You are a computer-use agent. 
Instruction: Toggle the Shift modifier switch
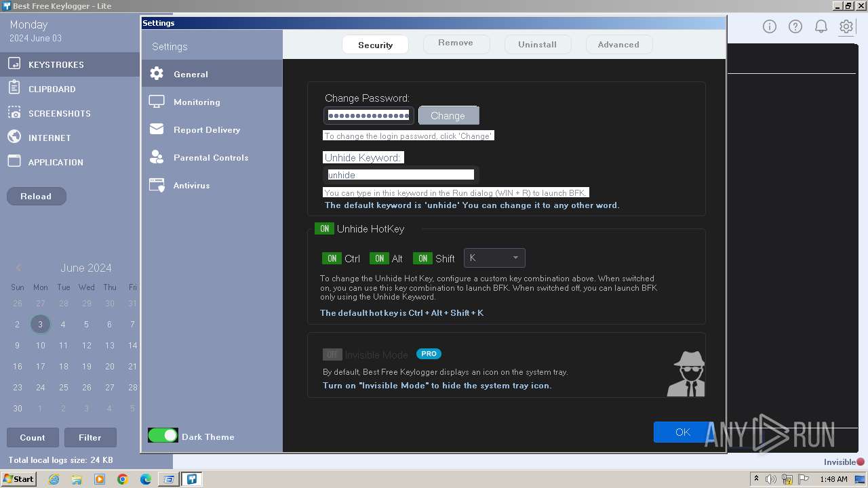[x=422, y=258]
